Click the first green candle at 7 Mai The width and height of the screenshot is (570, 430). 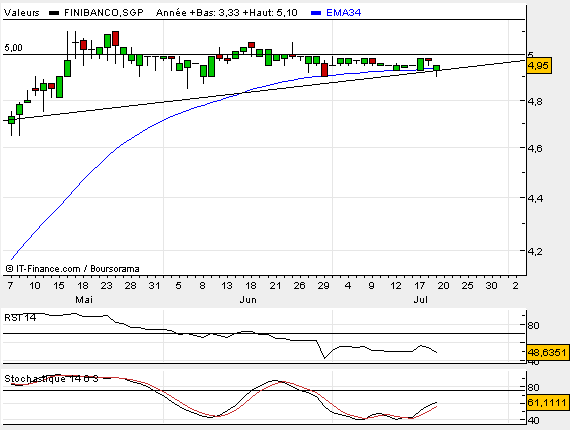coord(12,120)
